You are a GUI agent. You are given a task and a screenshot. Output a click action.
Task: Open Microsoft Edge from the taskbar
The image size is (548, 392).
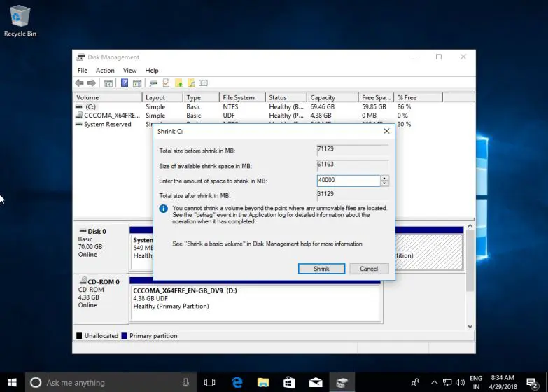click(237, 383)
